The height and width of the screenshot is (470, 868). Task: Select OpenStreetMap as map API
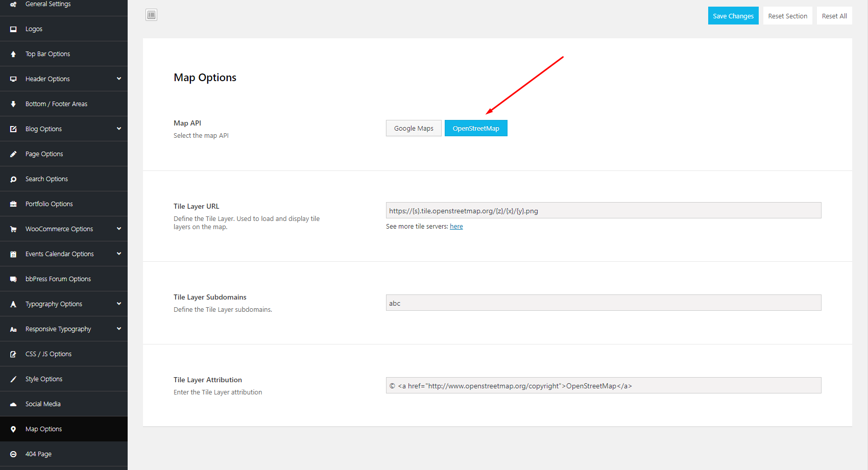click(x=476, y=128)
